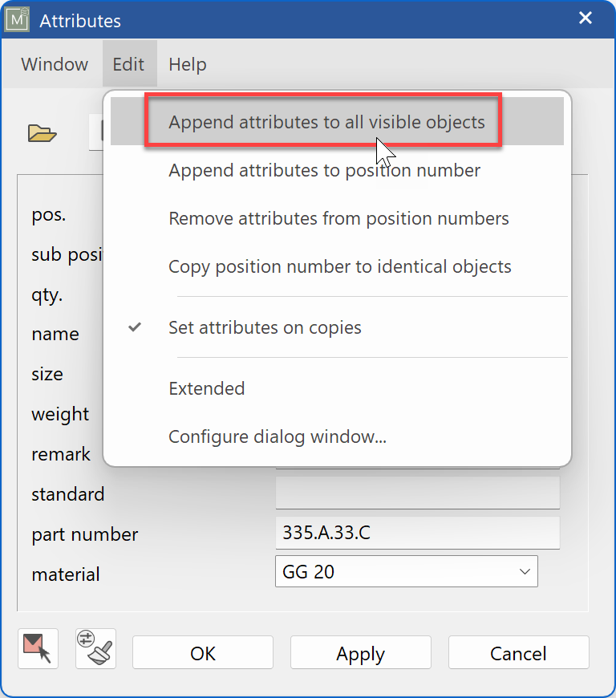616x698 pixels.
Task: Click the 'weight' label
Action: coord(60,415)
